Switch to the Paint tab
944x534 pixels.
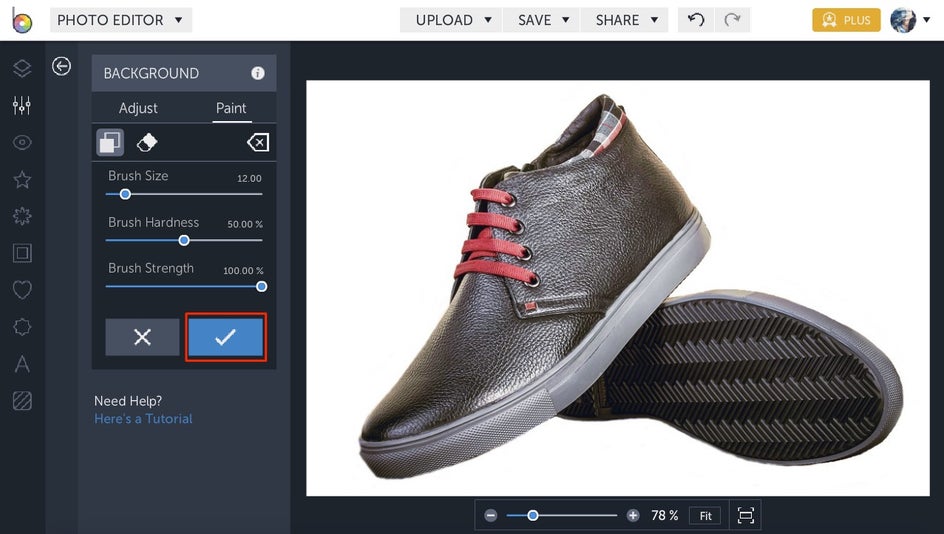(x=231, y=108)
